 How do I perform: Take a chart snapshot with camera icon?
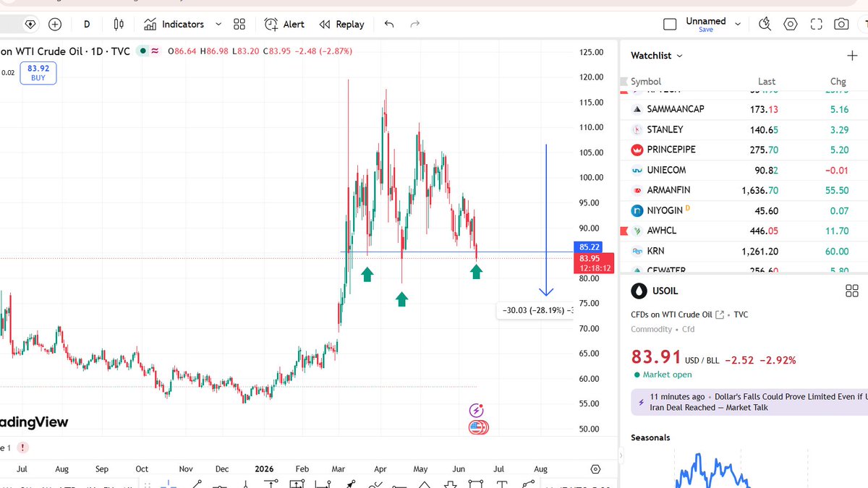coord(841,24)
